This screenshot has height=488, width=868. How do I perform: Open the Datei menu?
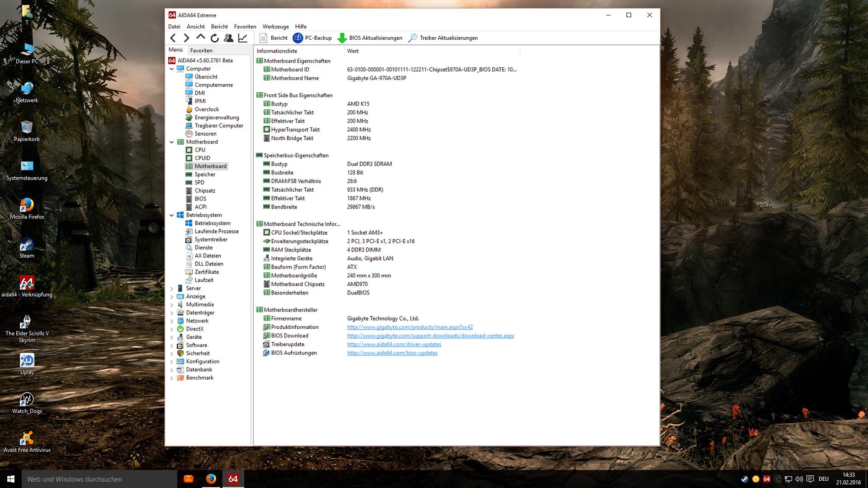(174, 27)
